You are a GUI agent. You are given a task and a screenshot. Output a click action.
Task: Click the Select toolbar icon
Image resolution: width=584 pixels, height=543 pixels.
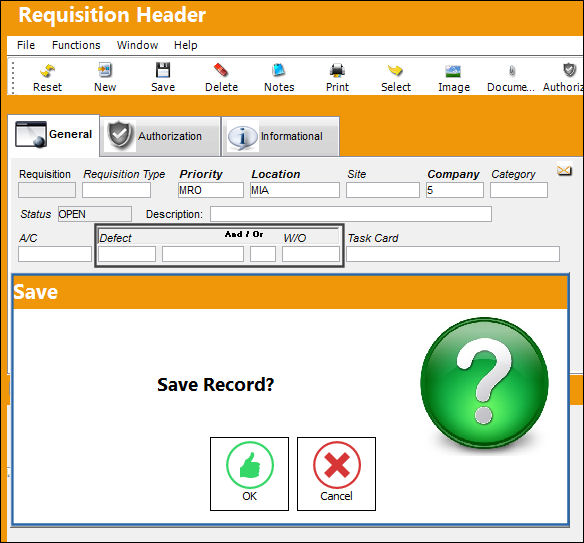[x=396, y=78]
